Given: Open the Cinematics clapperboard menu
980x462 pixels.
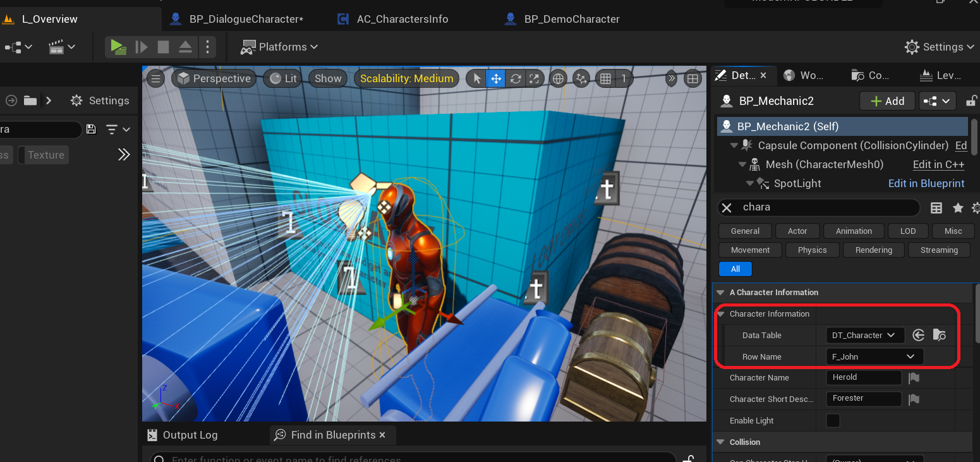Looking at the screenshot, I should pos(63,47).
